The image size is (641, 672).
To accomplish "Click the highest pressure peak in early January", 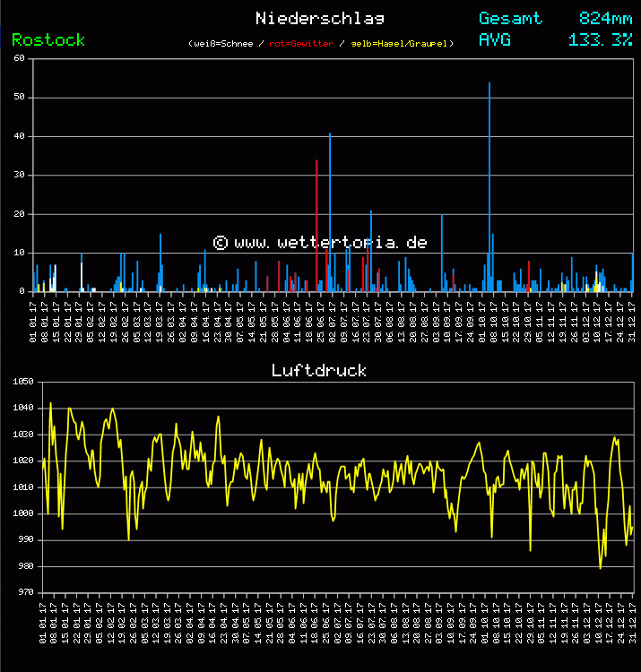I will tap(50, 403).
